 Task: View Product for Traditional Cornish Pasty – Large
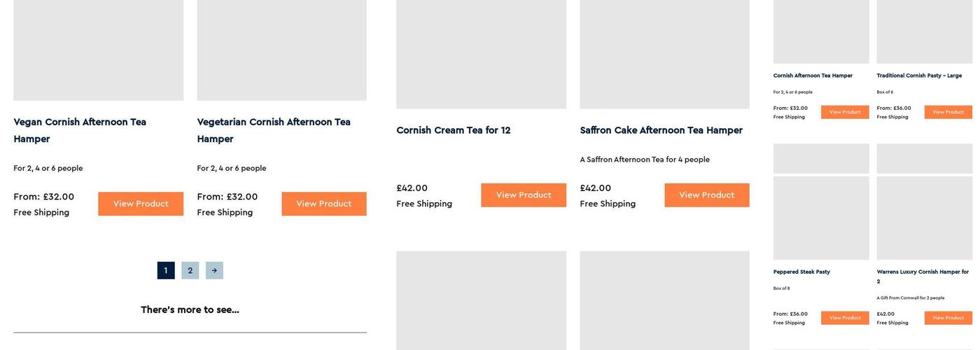[948, 112]
